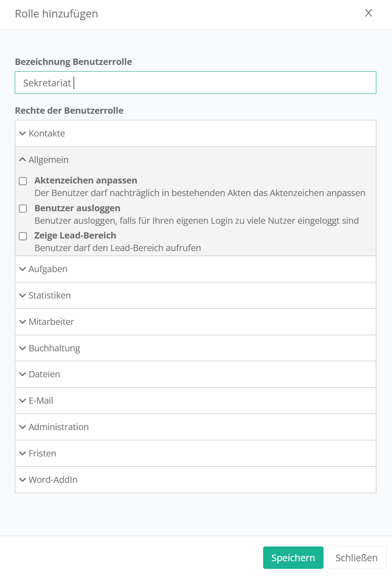Tick the Benutzer ausloggen checkbox

point(23,209)
